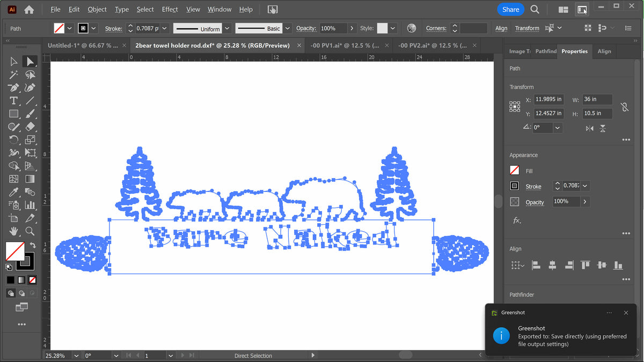Select the Lasso tool

coord(30,75)
